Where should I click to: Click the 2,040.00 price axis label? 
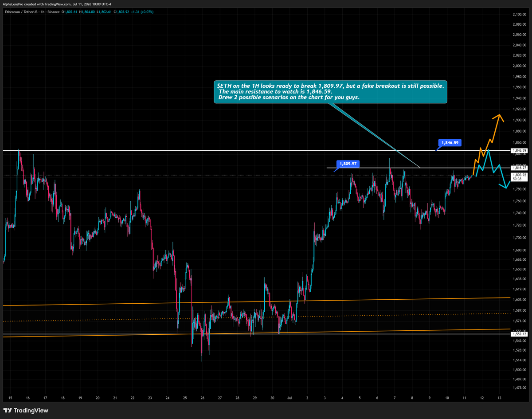tap(519, 45)
